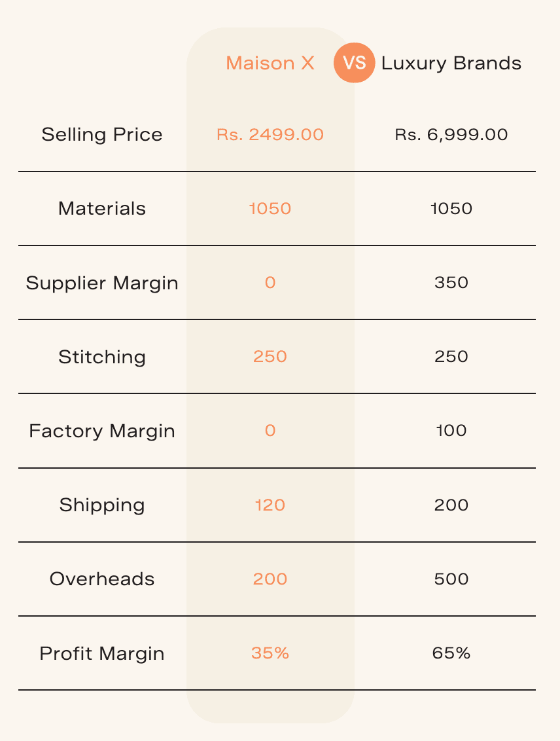Select Maison X 35% profit margin
The width and height of the screenshot is (560, 741).
270,653
